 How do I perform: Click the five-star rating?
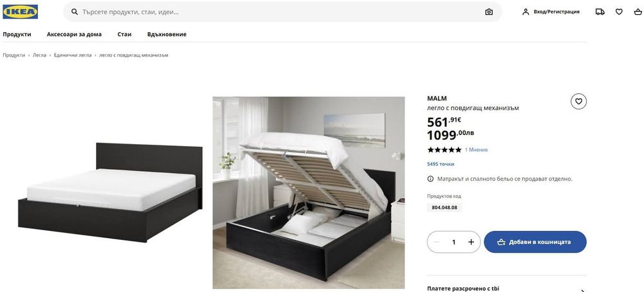click(x=444, y=150)
